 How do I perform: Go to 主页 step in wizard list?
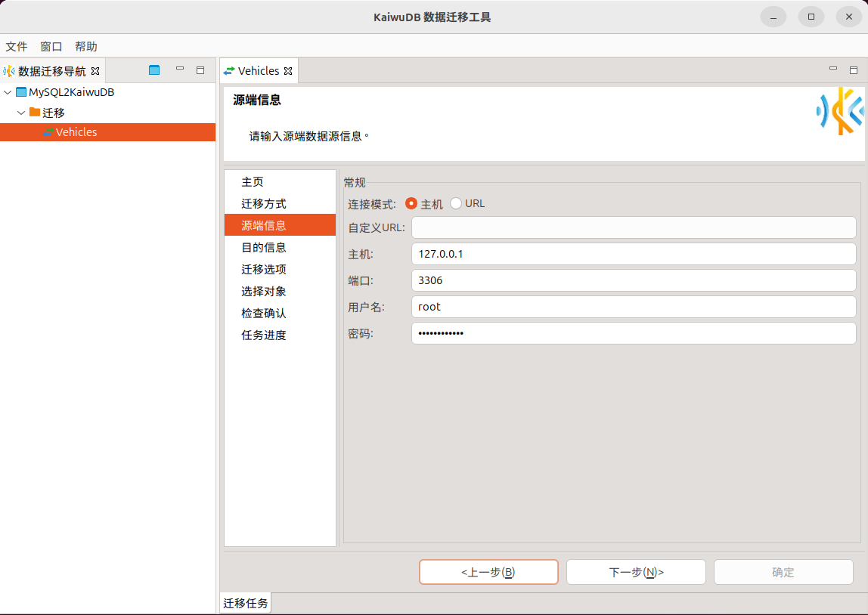280,181
